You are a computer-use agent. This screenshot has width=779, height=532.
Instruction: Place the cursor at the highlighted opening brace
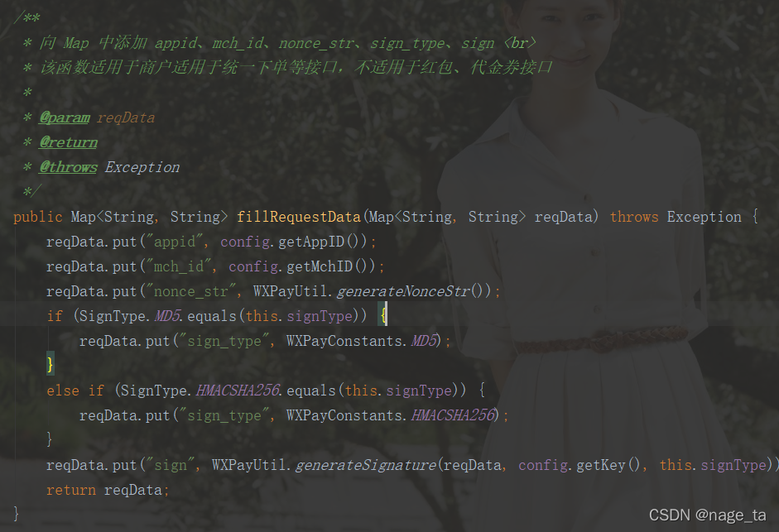[x=383, y=316]
